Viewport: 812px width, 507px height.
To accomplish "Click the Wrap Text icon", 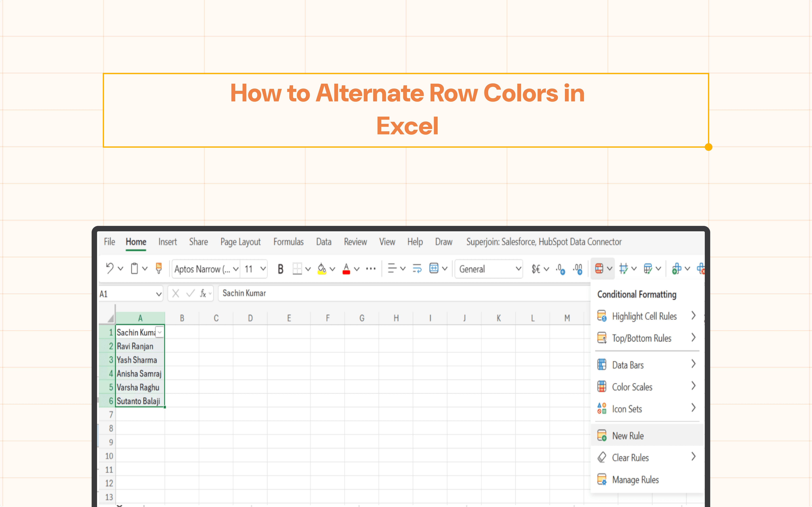I will pyautogui.click(x=417, y=269).
